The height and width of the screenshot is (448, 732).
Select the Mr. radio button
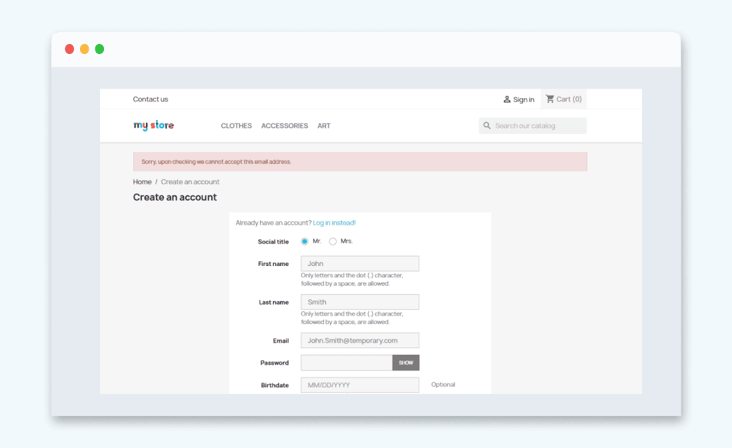point(304,241)
